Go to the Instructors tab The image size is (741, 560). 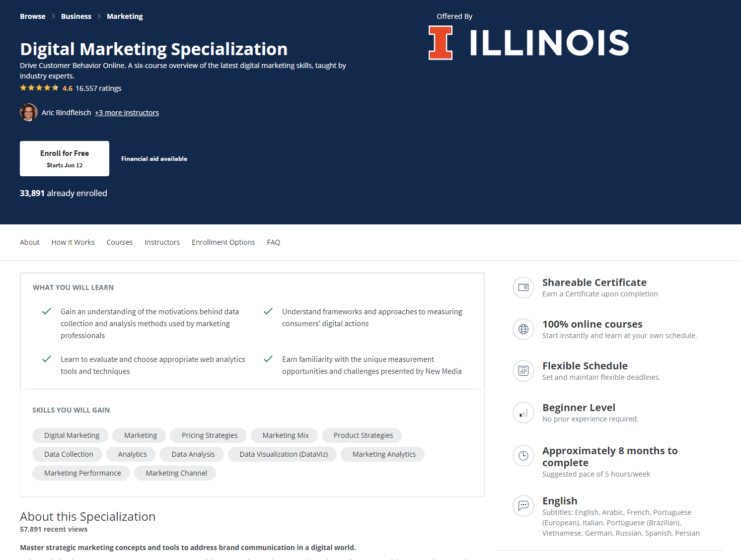tap(162, 242)
